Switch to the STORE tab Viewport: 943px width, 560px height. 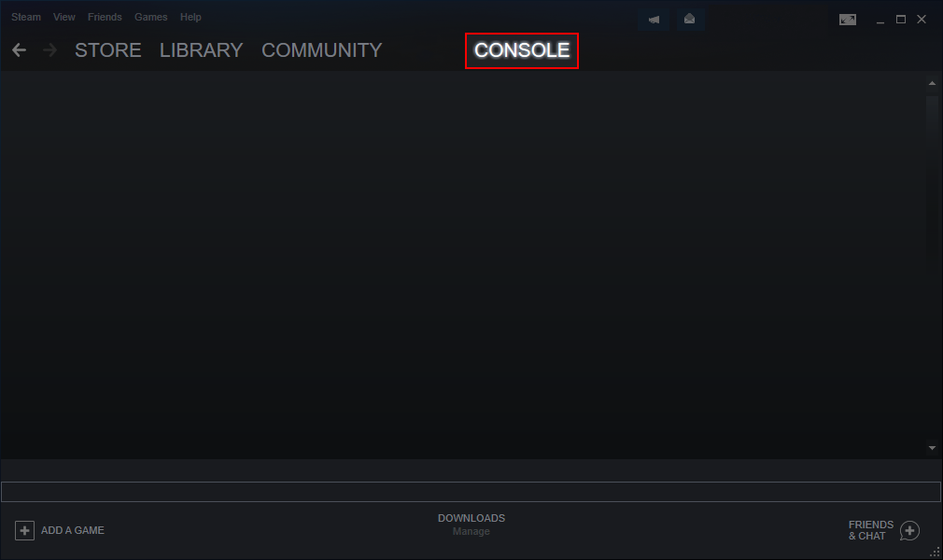108,49
